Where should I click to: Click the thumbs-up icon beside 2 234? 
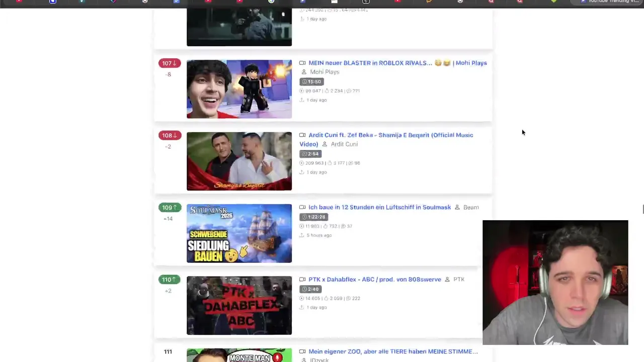pyautogui.click(x=327, y=91)
